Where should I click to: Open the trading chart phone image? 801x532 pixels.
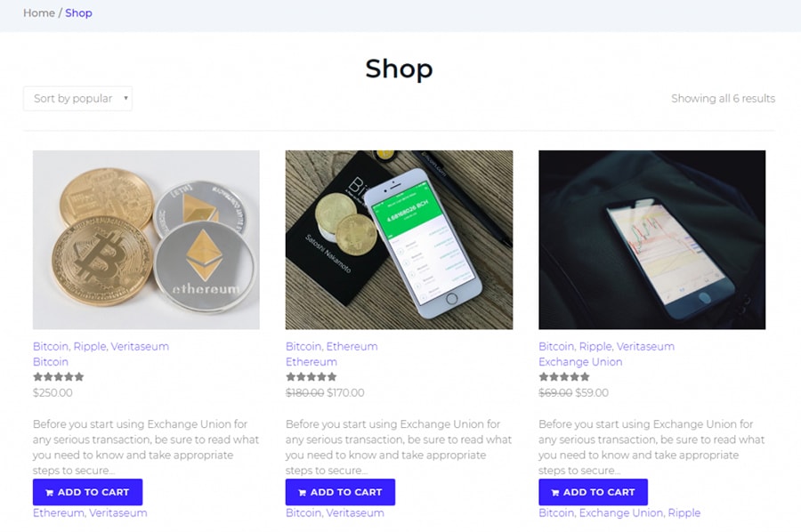651,239
